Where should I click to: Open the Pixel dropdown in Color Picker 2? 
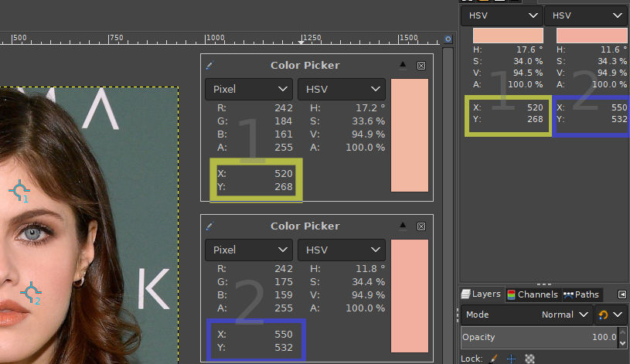tap(249, 250)
